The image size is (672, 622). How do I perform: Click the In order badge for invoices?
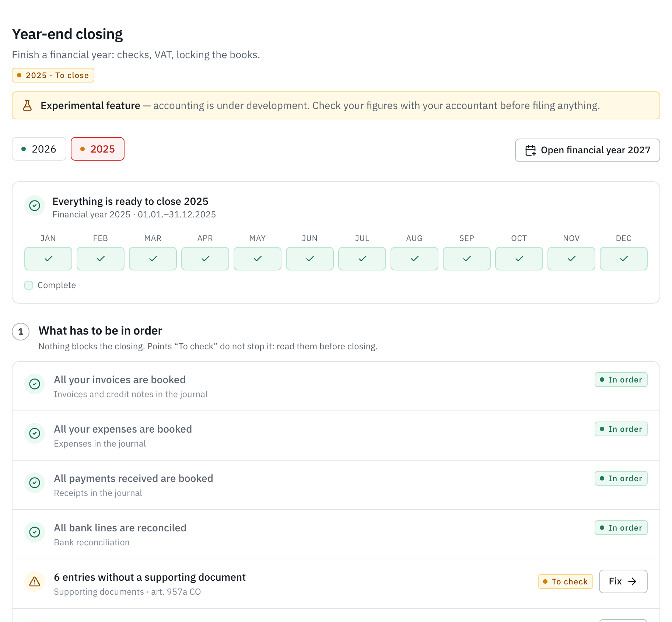[621, 380]
